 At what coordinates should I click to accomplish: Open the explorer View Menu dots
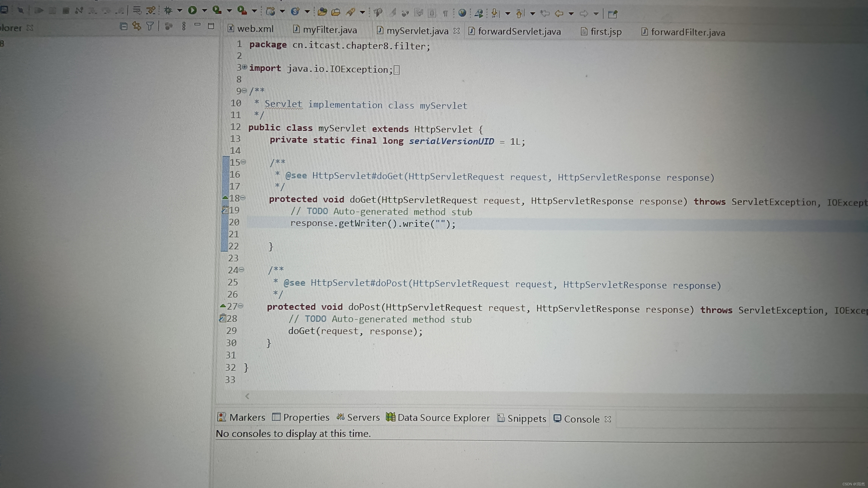click(184, 26)
